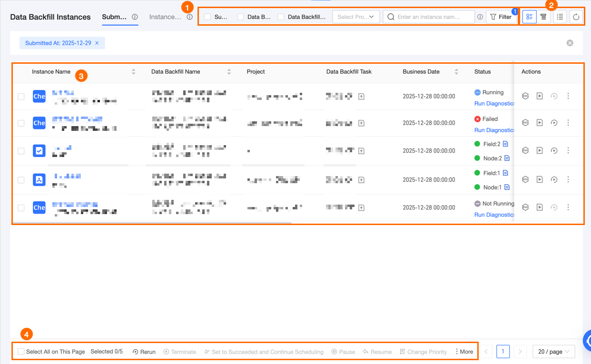Screen dimensions: 591x364
Task: Sort by Data Backfill Name column arrows
Action: [229, 72]
